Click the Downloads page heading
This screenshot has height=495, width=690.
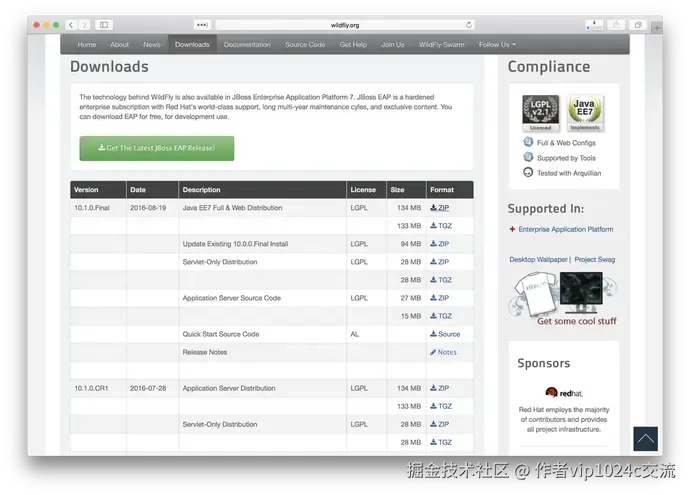[x=110, y=67]
